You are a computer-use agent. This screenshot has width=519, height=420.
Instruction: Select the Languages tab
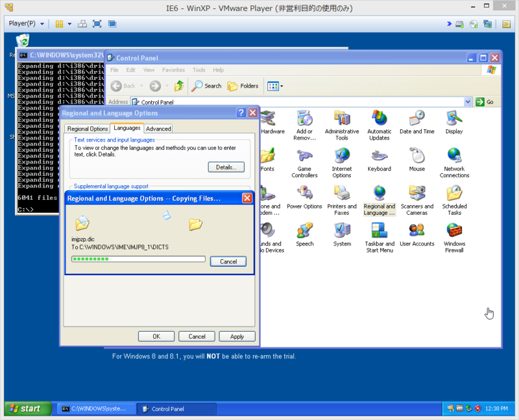[127, 128]
